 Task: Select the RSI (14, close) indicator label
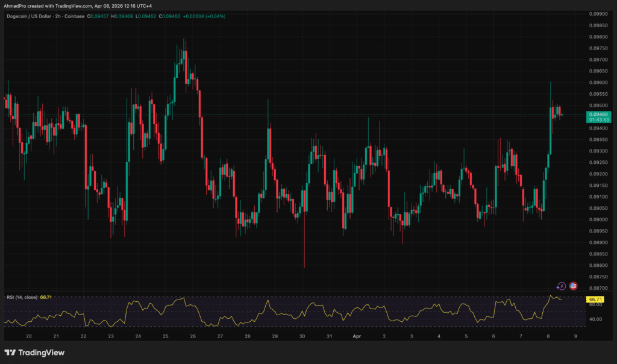(23, 297)
